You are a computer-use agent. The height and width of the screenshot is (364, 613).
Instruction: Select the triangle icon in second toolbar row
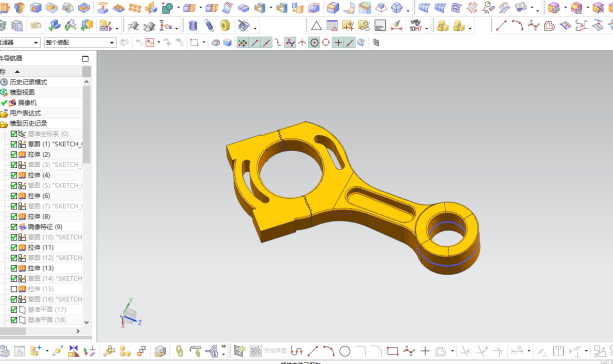coord(316,26)
